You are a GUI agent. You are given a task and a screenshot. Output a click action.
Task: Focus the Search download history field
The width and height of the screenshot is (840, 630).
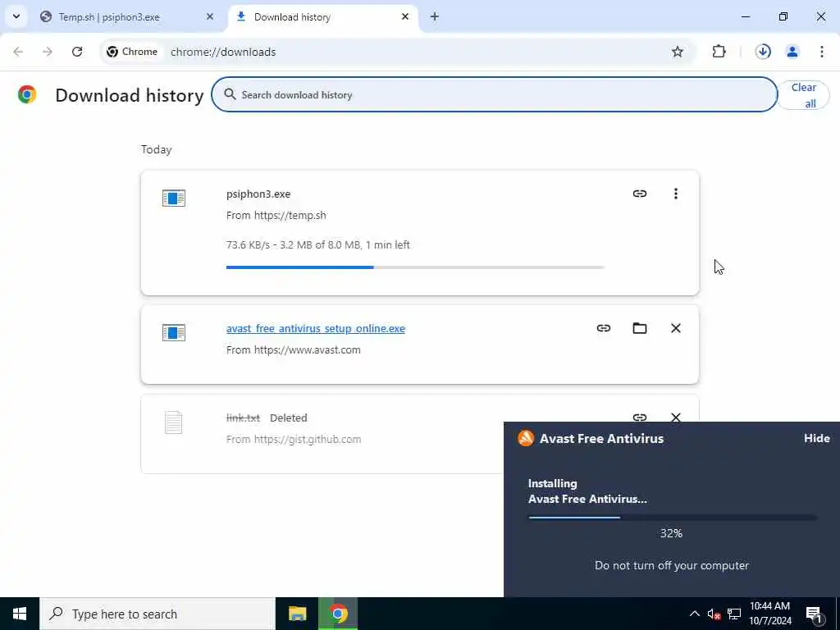[x=494, y=95]
